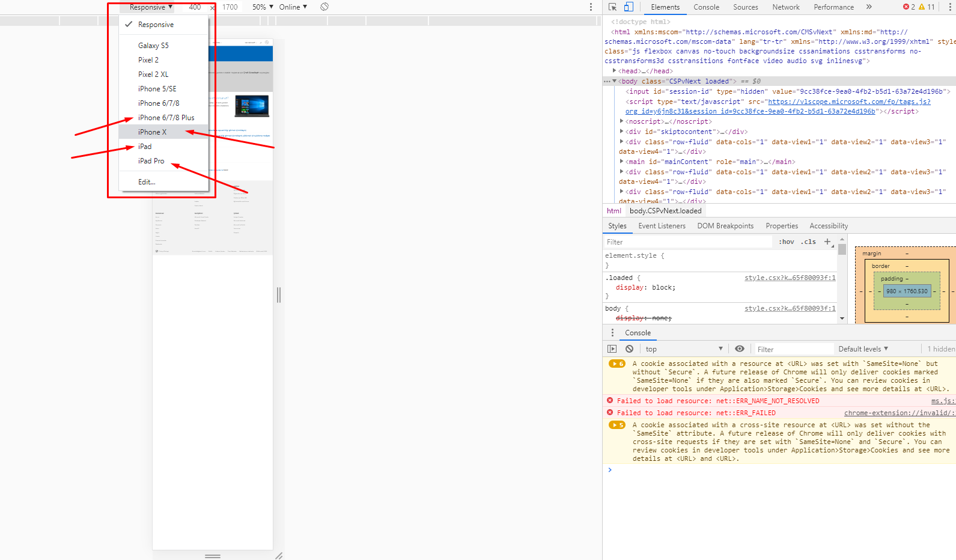This screenshot has width=956, height=560.
Task: Select the inspect element picker tool
Action: point(612,7)
